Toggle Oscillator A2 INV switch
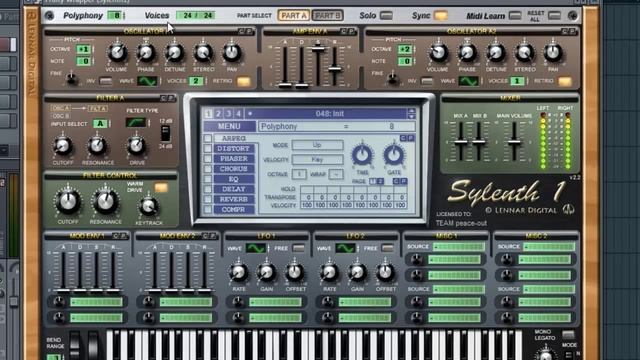This screenshot has height=360, width=640. (427, 81)
